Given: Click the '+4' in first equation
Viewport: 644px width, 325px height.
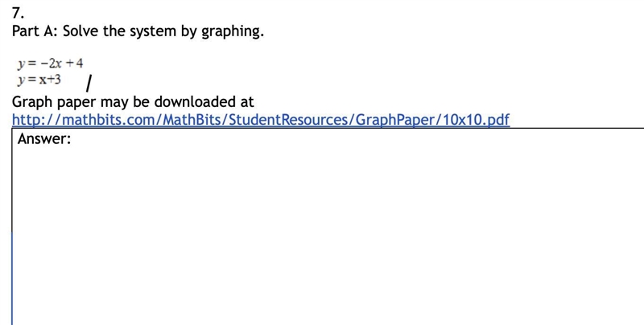Looking at the screenshot, I should click(75, 64).
